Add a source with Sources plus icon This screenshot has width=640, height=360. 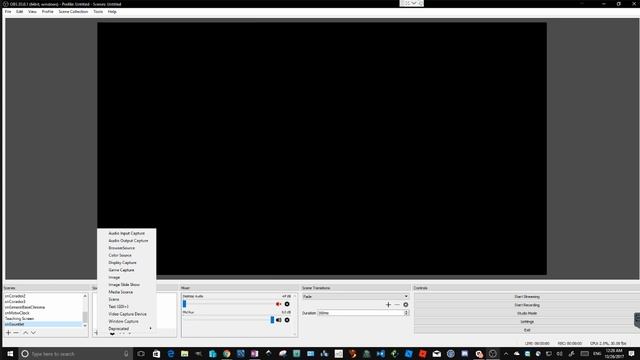[96, 333]
